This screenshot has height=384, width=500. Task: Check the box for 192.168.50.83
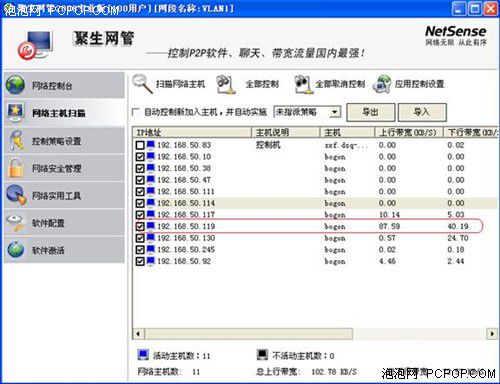tap(140, 145)
